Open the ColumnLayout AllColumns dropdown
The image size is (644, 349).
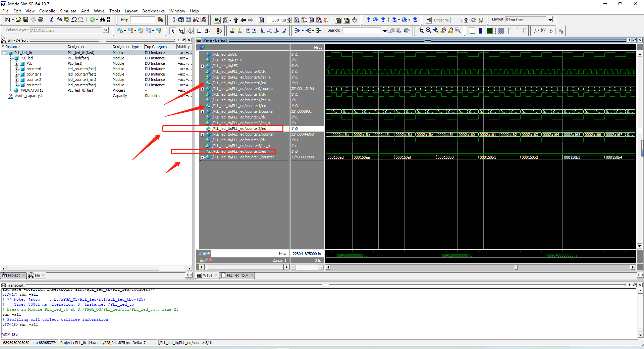coord(106,30)
